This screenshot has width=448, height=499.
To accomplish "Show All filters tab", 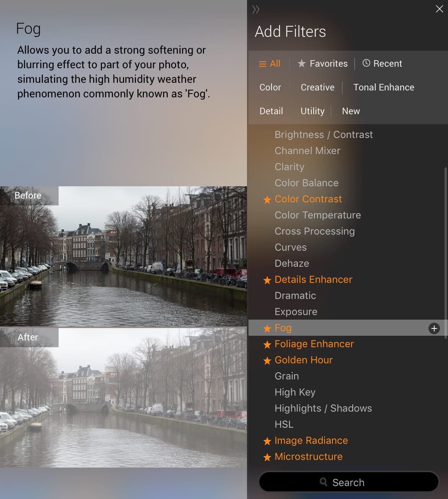I will (x=270, y=64).
